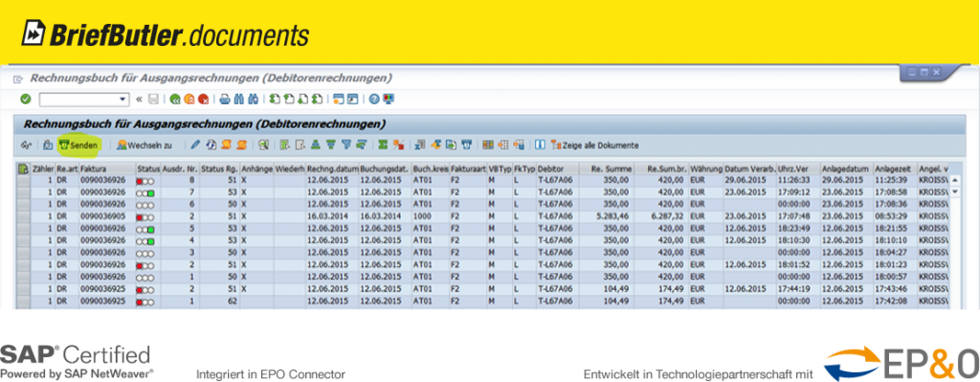
Task: Click the blue help question mark icon
Action: tap(374, 100)
